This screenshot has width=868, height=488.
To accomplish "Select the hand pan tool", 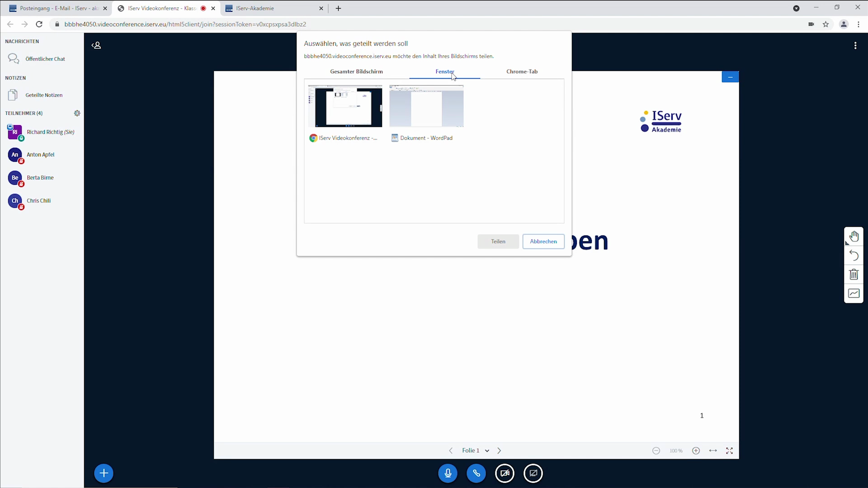I will [854, 236].
